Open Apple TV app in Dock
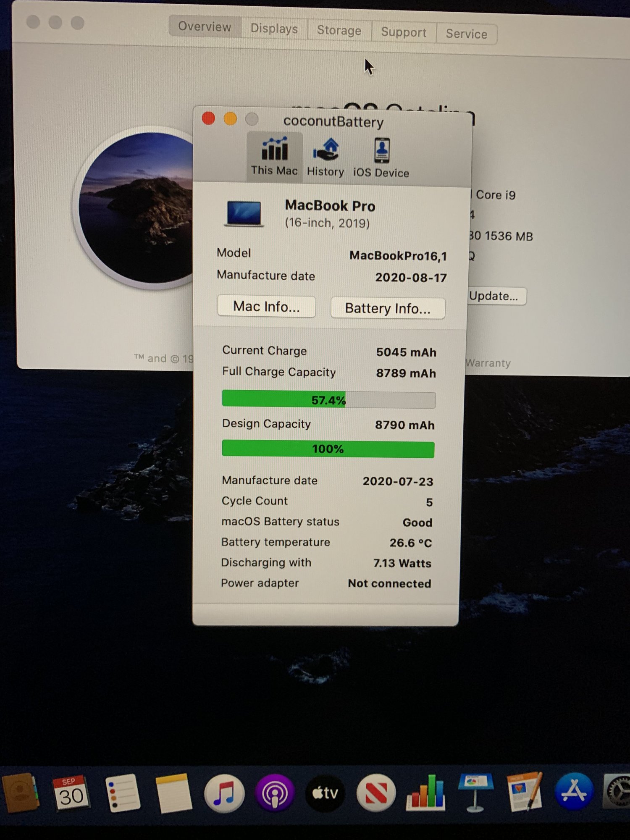The height and width of the screenshot is (840, 630). coord(325,793)
